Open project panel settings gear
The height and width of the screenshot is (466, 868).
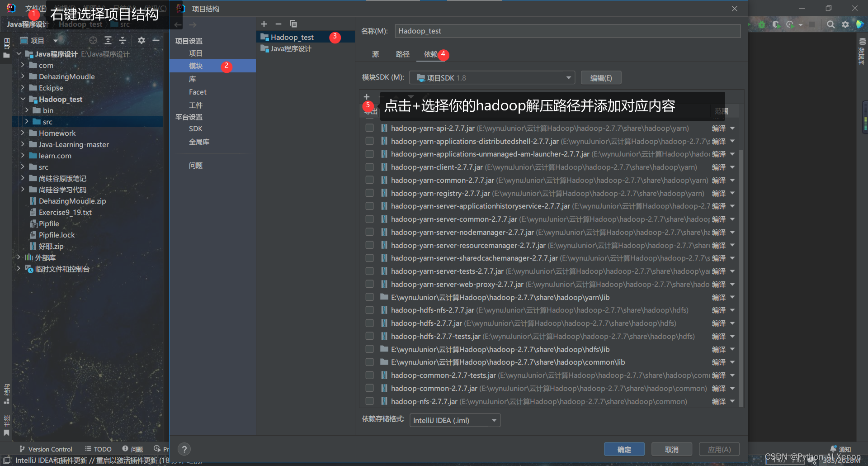click(x=142, y=40)
